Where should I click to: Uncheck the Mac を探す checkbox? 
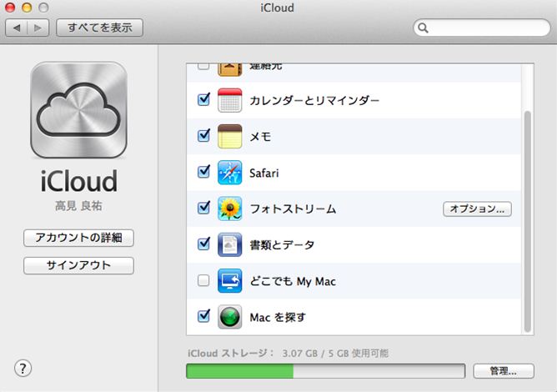point(203,317)
